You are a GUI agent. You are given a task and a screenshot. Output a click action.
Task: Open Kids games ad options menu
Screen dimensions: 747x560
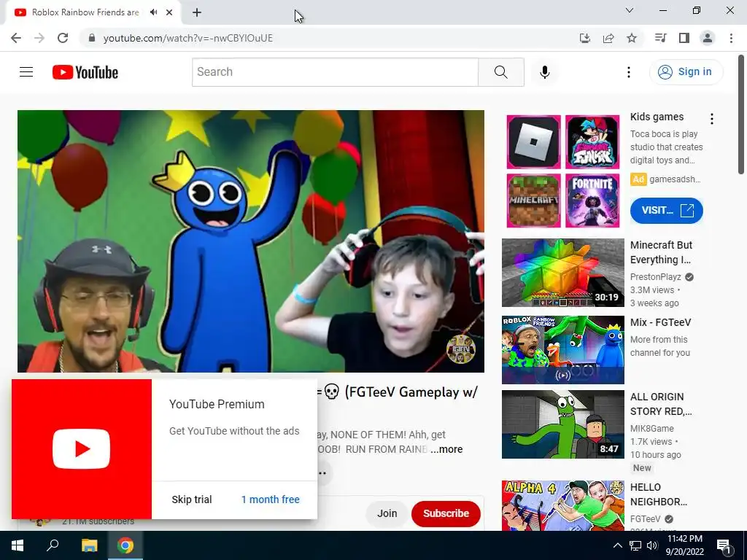point(712,119)
